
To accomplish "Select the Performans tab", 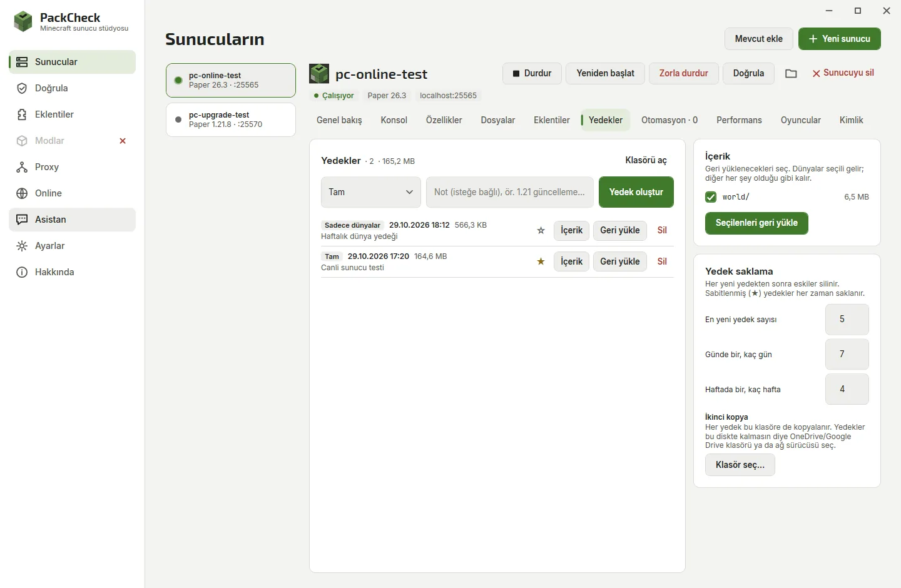I will (739, 120).
